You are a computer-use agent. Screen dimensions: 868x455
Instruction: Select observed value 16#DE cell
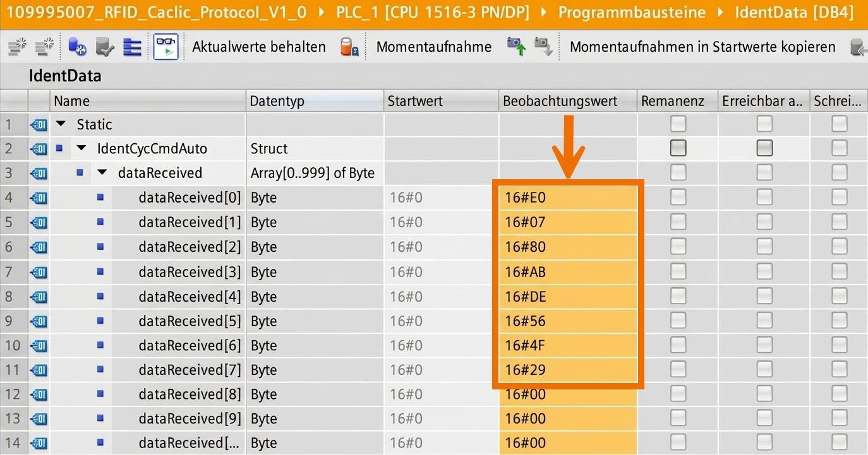[568, 297]
